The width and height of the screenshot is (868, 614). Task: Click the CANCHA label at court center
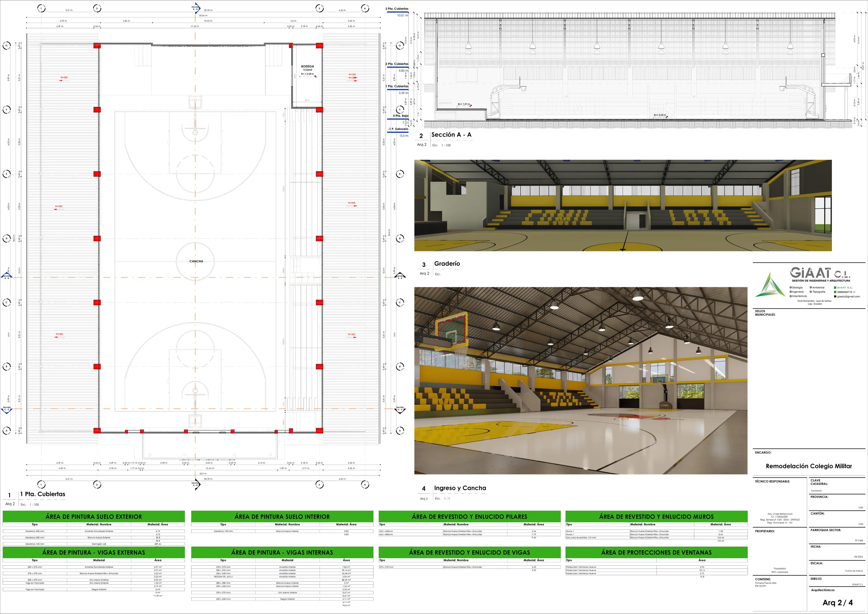pos(196,261)
